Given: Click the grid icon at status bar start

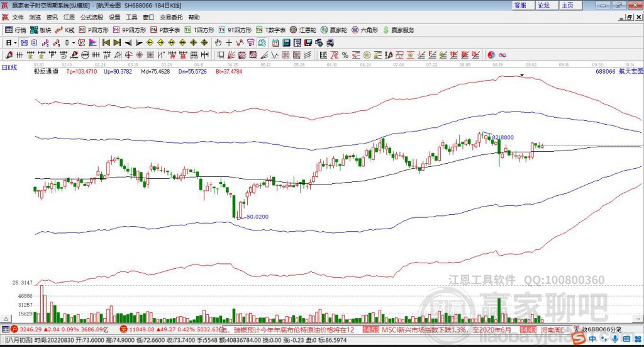Looking at the screenshot, I should pos(5,329).
